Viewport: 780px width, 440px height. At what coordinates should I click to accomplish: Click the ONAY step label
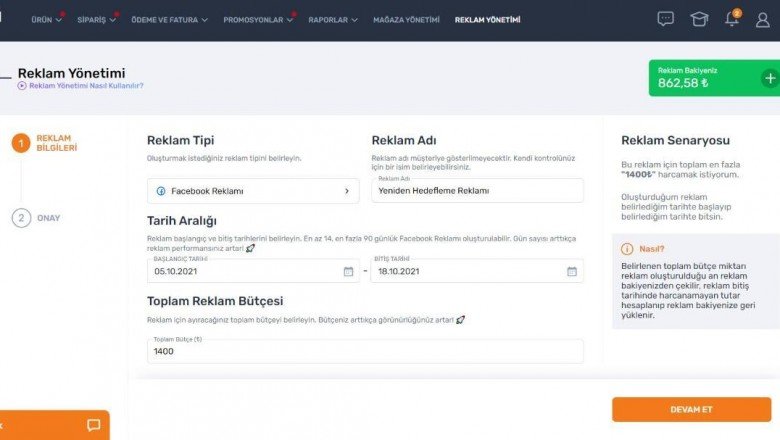tap(49, 218)
